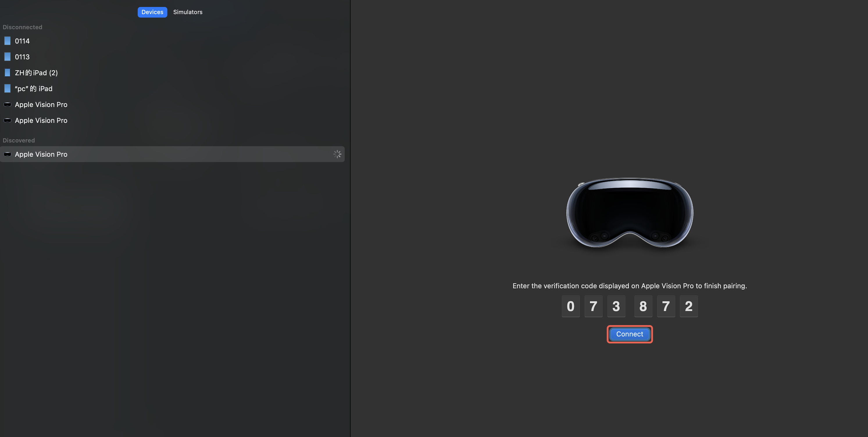This screenshot has height=437, width=868.
Task: Click the fourth code digit box showing 8
Action: tap(643, 306)
